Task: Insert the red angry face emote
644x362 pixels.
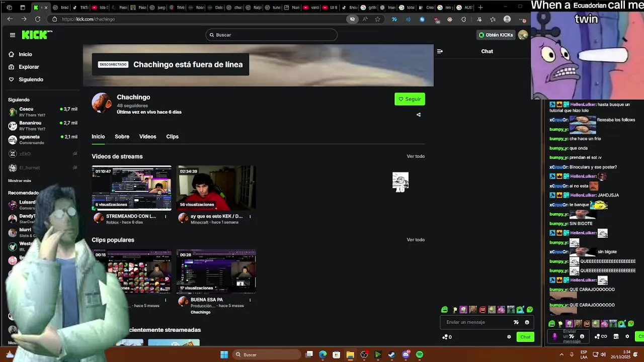Action: pos(482,310)
